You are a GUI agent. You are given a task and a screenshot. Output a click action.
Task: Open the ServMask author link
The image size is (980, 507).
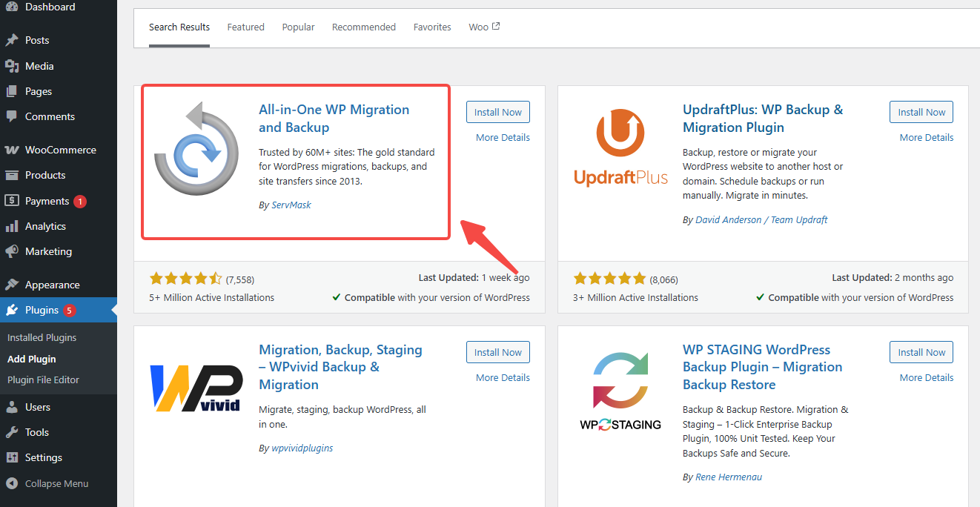(x=291, y=205)
